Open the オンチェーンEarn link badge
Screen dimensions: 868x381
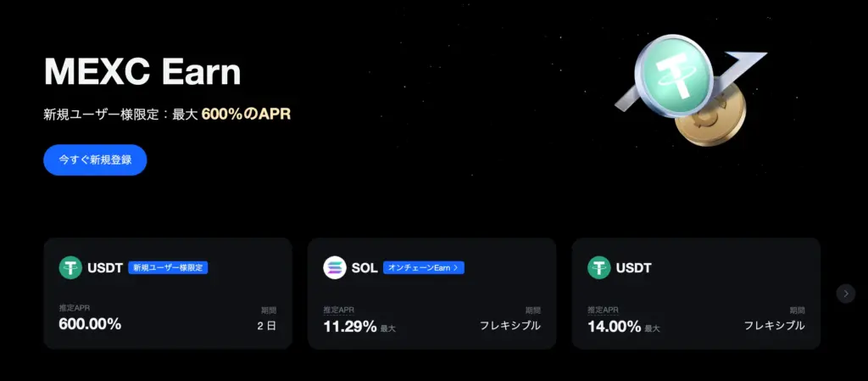[x=424, y=268]
